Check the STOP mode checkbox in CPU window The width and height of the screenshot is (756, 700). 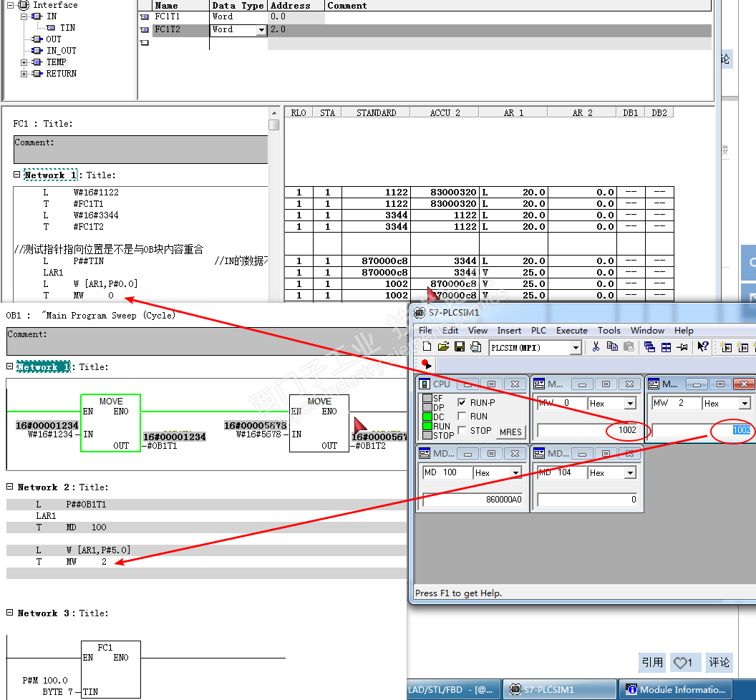pos(462,430)
